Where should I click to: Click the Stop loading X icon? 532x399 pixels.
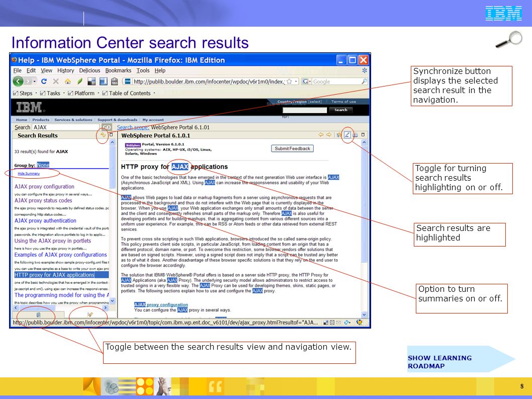[x=56, y=82]
